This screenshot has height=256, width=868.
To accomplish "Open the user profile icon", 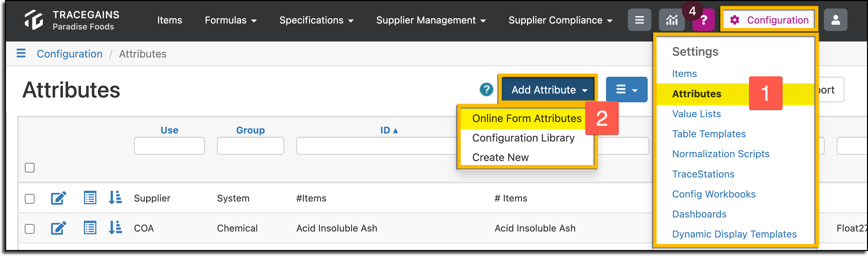I will click(835, 20).
